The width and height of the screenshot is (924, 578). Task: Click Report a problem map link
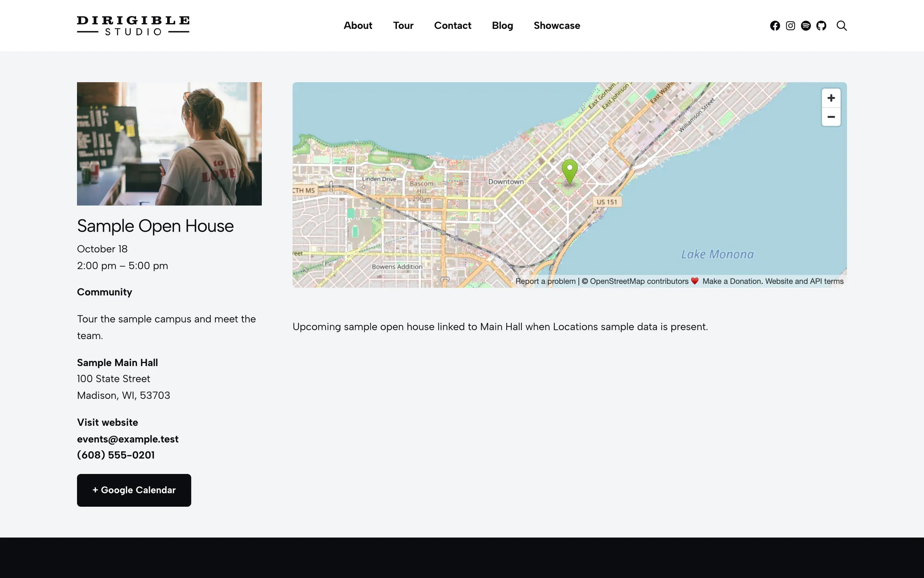(546, 281)
